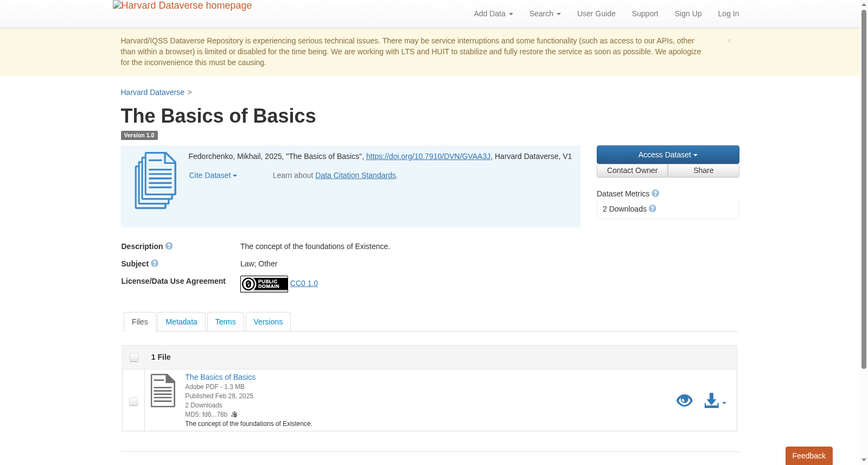Open the Search dropdown in navbar
This screenshot has width=868, height=465.
pyautogui.click(x=545, y=14)
